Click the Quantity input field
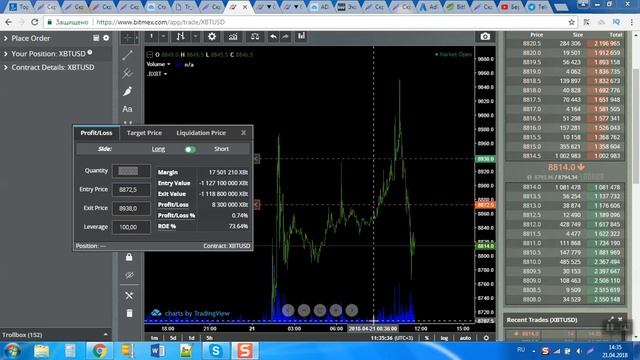The width and height of the screenshot is (640, 360). [131, 171]
